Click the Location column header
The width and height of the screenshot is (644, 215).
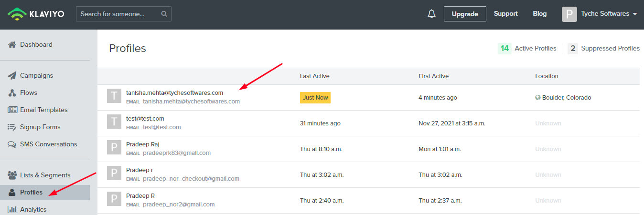tap(547, 76)
